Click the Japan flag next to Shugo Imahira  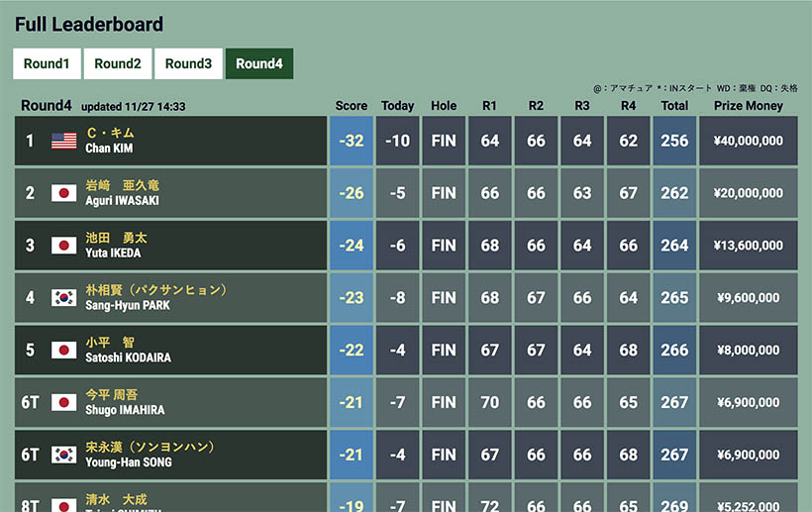click(64, 403)
